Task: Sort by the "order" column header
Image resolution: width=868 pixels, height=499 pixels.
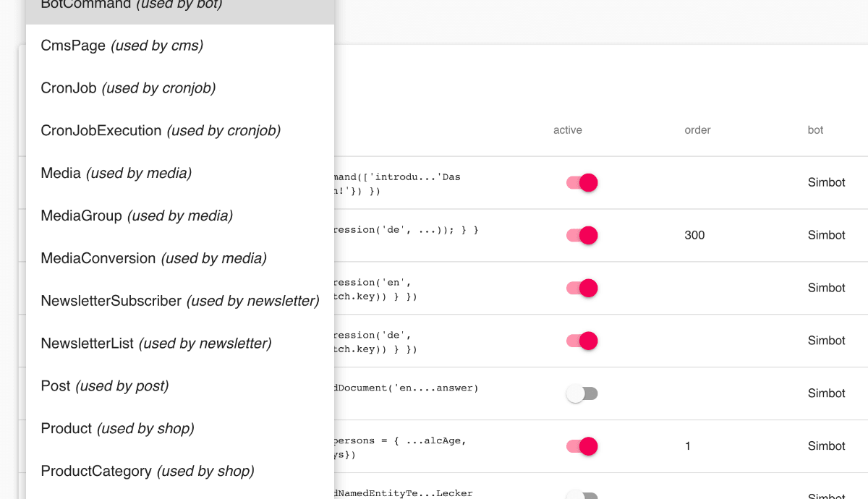Action: (x=697, y=130)
